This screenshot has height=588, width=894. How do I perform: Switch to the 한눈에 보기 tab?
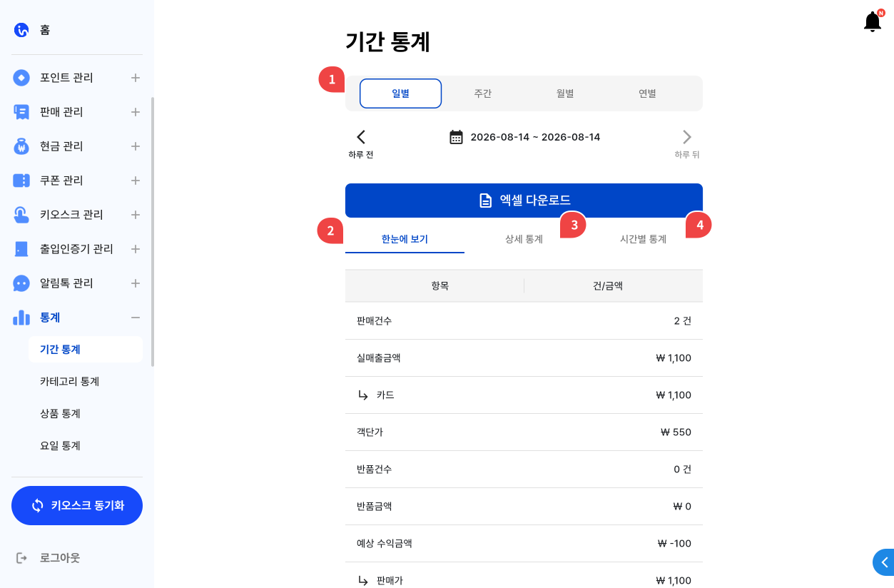405,239
